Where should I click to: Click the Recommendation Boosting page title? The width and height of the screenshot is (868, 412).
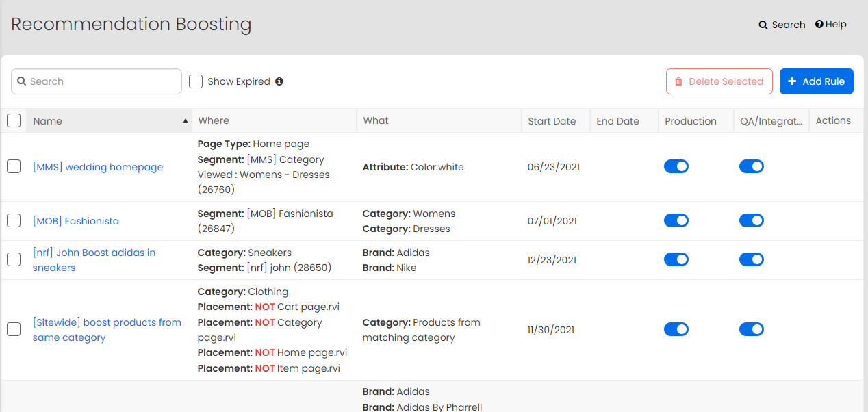tap(131, 24)
